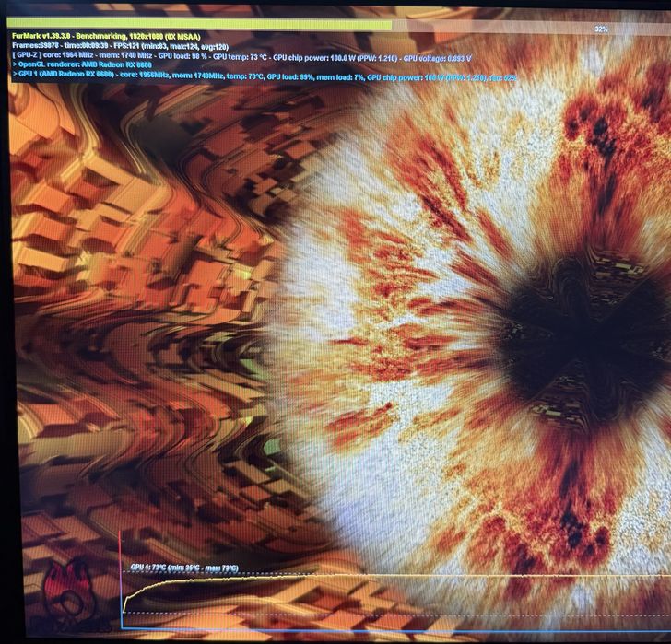Click the progress percentage label beside the bar
671x644 pixels.
[601, 29]
